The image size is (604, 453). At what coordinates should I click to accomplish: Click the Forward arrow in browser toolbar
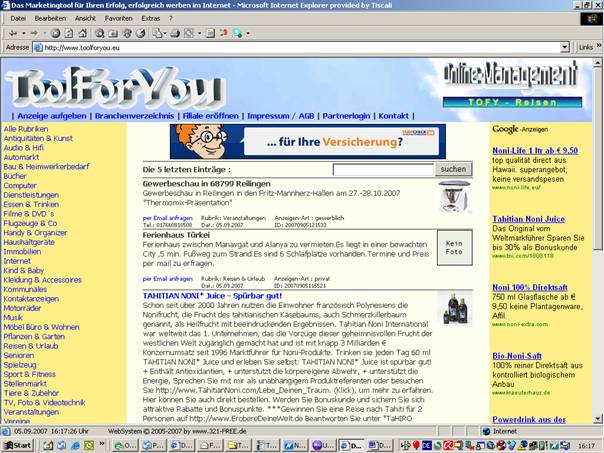coord(32,32)
